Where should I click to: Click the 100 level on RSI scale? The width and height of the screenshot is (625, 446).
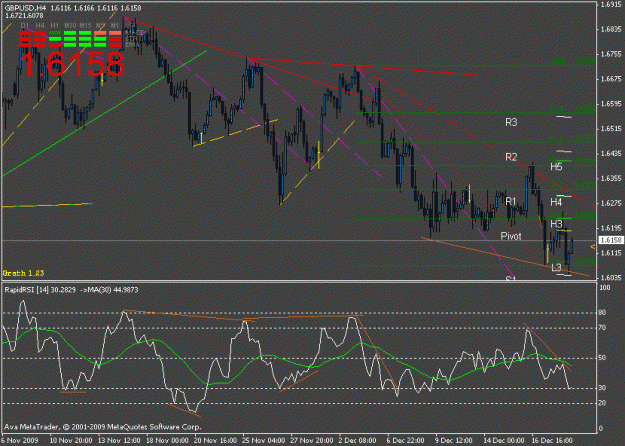click(605, 288)
